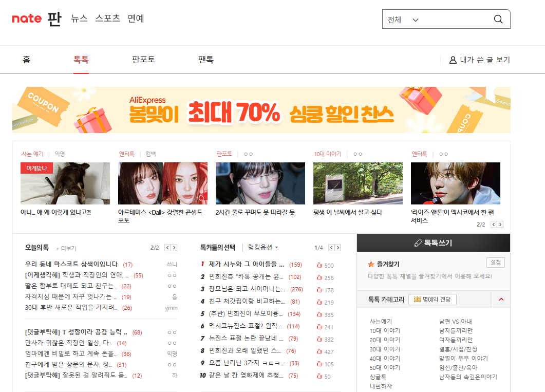
Task: Collapse the 톡톡 카테고리 panel
Action: click(501, 299)
